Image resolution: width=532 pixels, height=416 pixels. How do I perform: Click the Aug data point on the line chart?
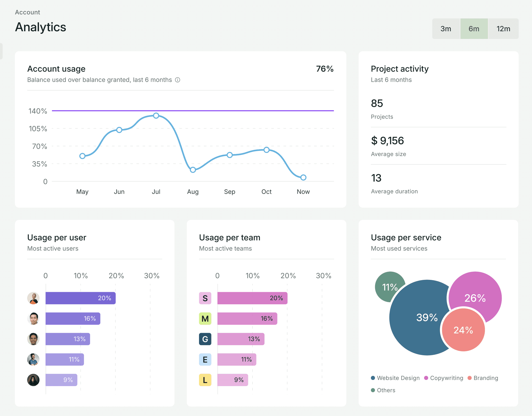click(193, 170)
